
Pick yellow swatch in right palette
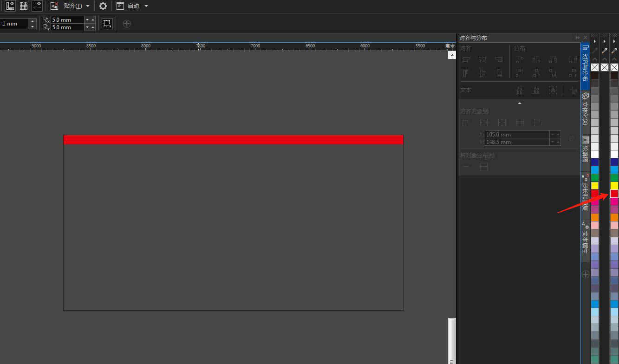pos(614,186)
